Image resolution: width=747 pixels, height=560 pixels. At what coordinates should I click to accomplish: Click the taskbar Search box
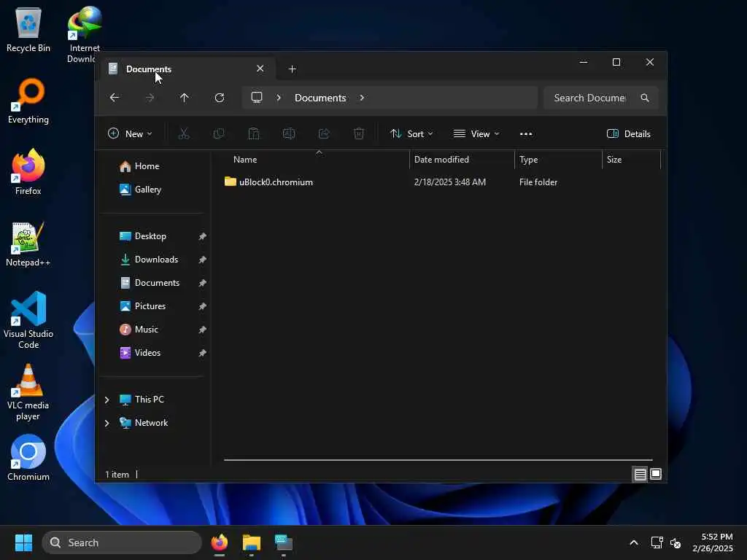[x=122, y=542]
